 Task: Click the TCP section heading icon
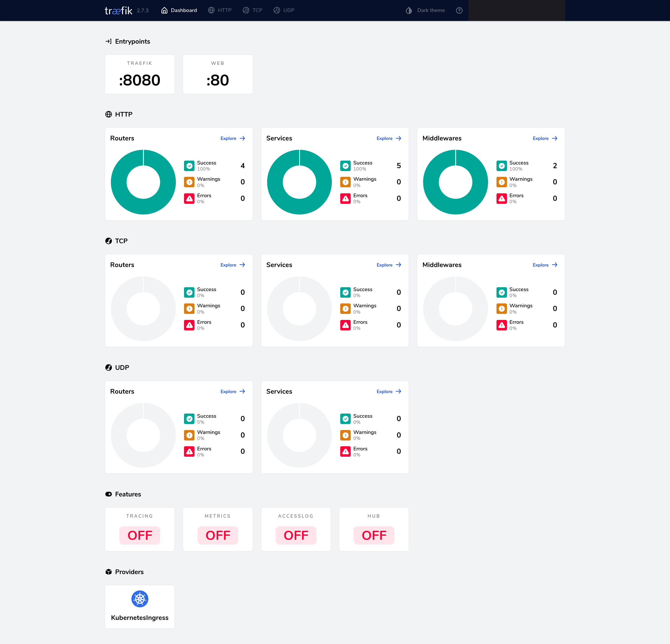click(x=108, y=241)
